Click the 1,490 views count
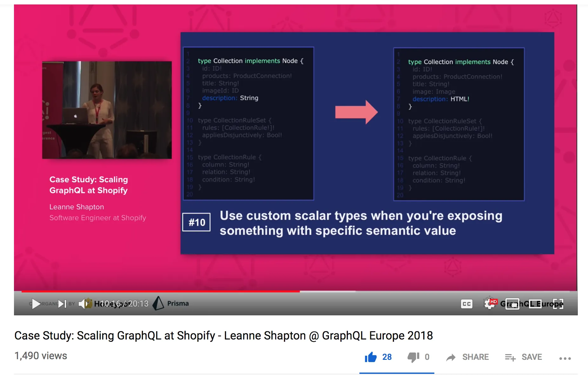Image resolution: width=588 pixels, height=377 pixels. (41, 356)
